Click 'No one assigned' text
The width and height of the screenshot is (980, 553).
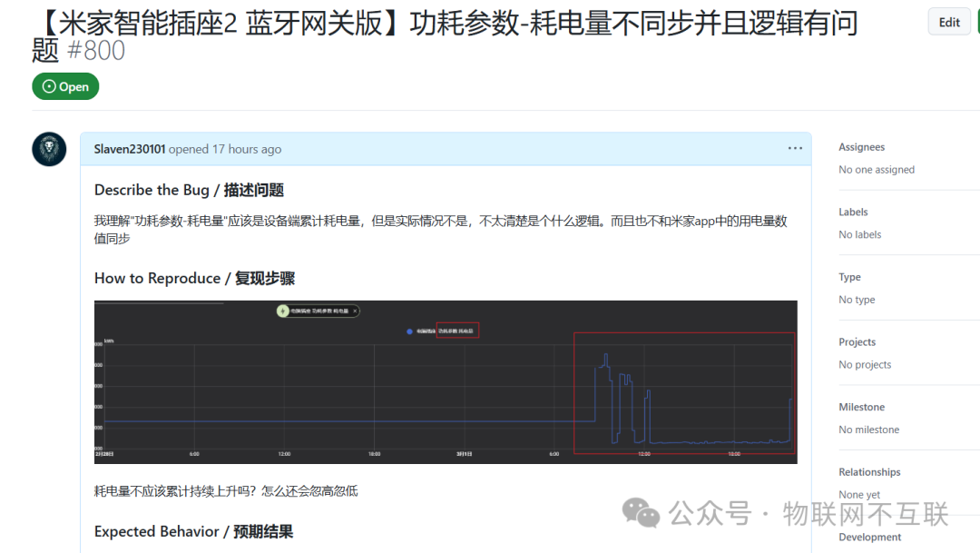(x=877, y=170)
